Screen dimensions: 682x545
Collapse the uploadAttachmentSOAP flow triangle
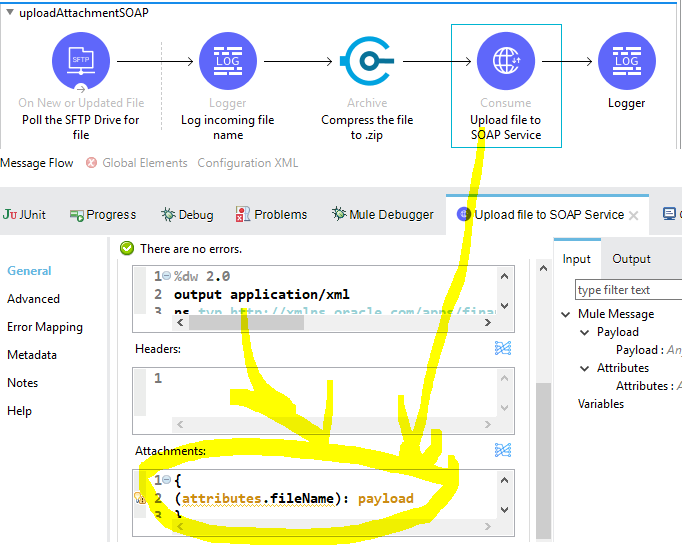point(10,12)
